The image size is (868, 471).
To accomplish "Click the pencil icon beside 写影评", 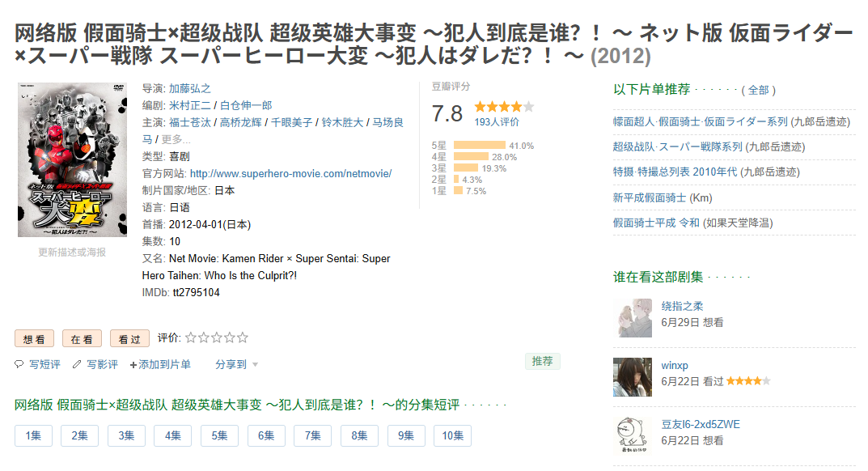I will tap(77, 364).
